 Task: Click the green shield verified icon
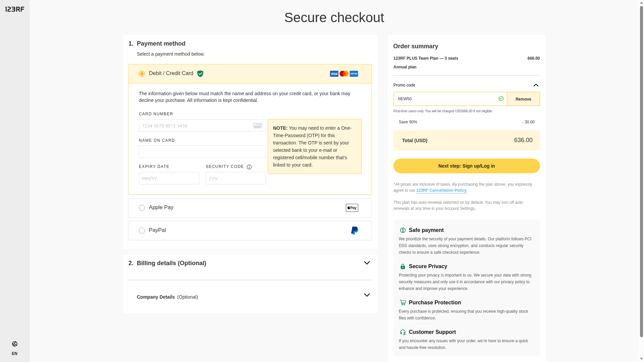tap(200, 74)
